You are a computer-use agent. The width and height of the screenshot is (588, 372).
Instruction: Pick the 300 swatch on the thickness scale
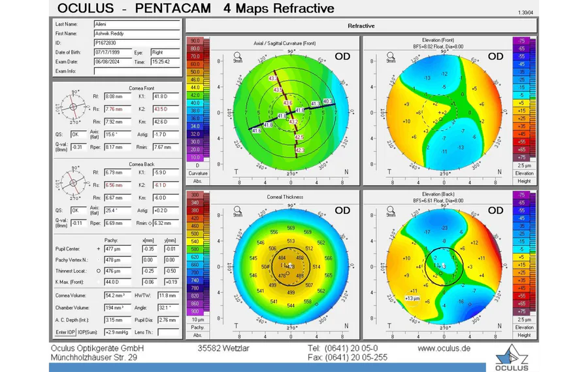(195, 195)
